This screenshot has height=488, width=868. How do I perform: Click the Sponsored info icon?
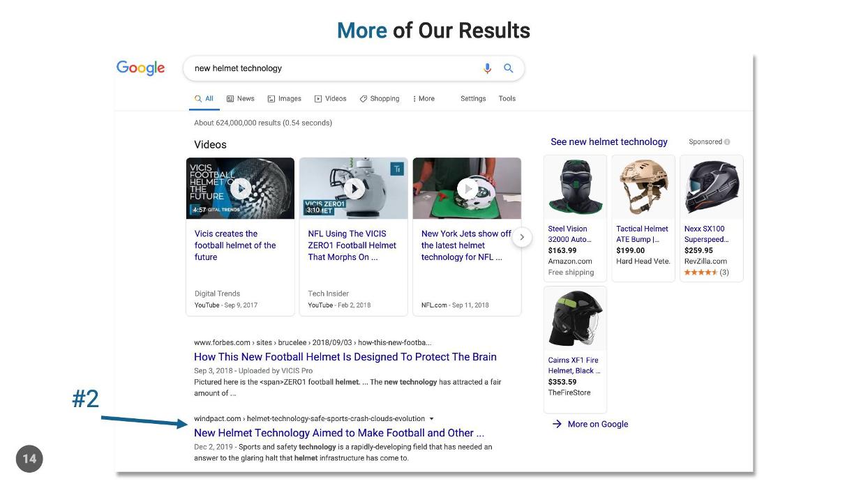click(727, 142)
